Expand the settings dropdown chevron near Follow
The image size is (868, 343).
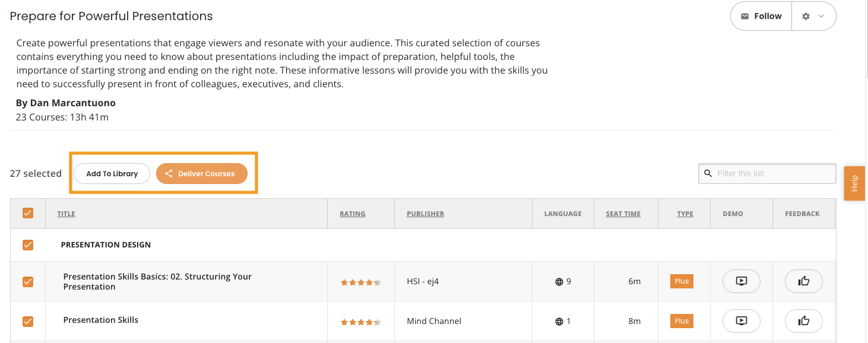pyautogui.click(x=821, y=17)
